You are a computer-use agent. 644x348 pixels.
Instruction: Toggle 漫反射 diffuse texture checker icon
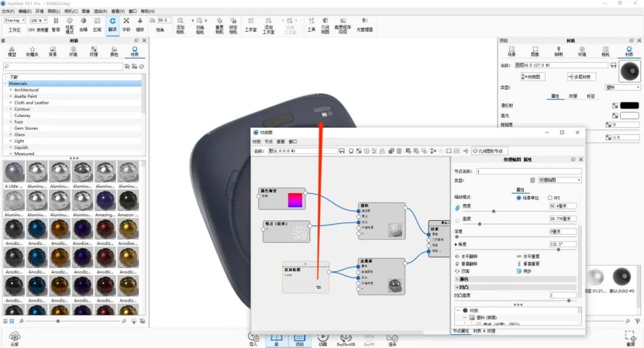(x=615, y=106)
